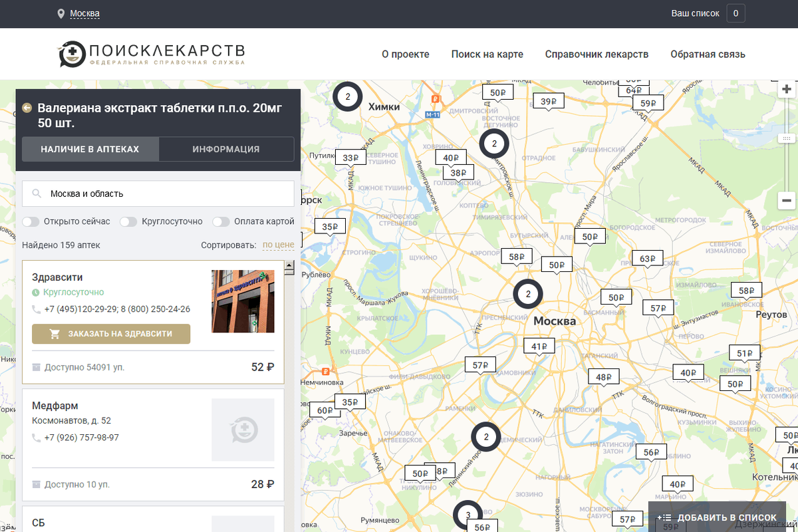798x532 pixels.
Task: Click the СБ pharmacy name
Action: [x=39, y=523]
